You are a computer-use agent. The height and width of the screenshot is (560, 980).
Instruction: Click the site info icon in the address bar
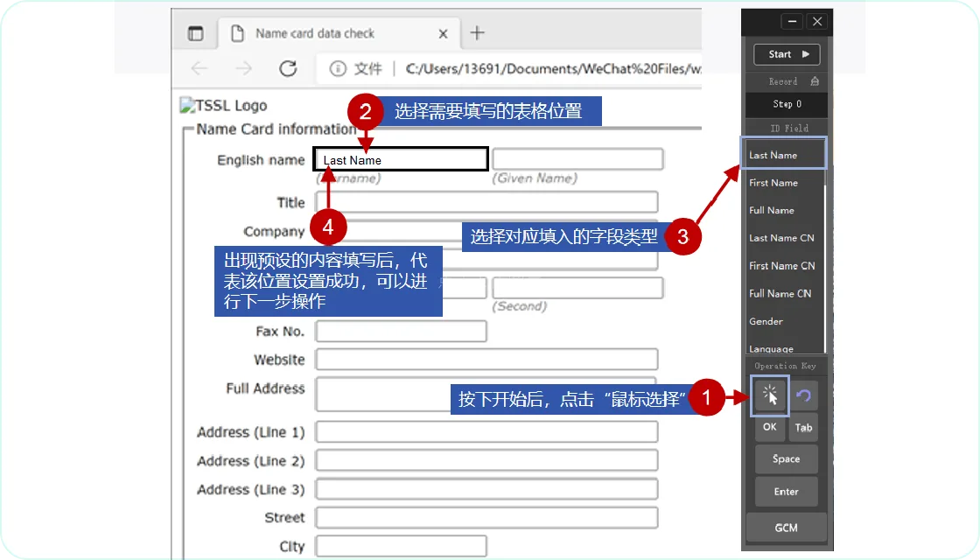338,69
